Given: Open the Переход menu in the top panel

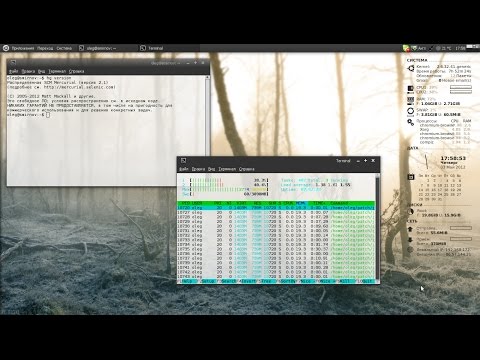Looking at the screenshot, I should coord(45,48).
